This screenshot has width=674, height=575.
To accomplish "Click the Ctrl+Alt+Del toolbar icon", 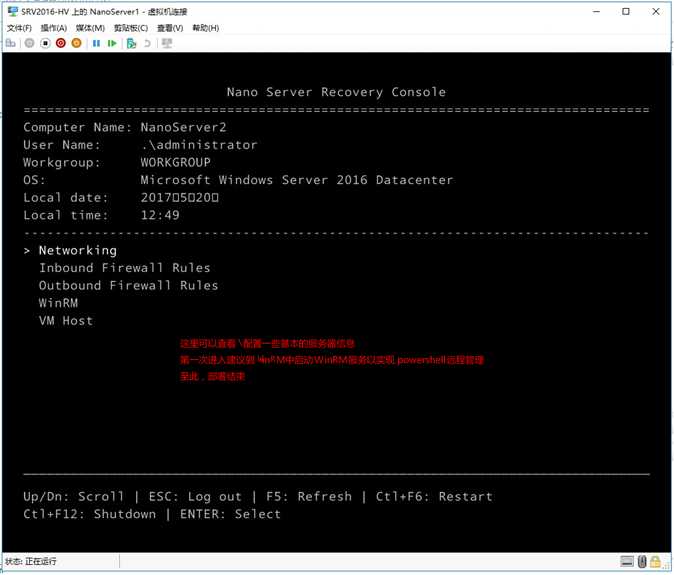I will pyautogui.click(x=11, y=43).
